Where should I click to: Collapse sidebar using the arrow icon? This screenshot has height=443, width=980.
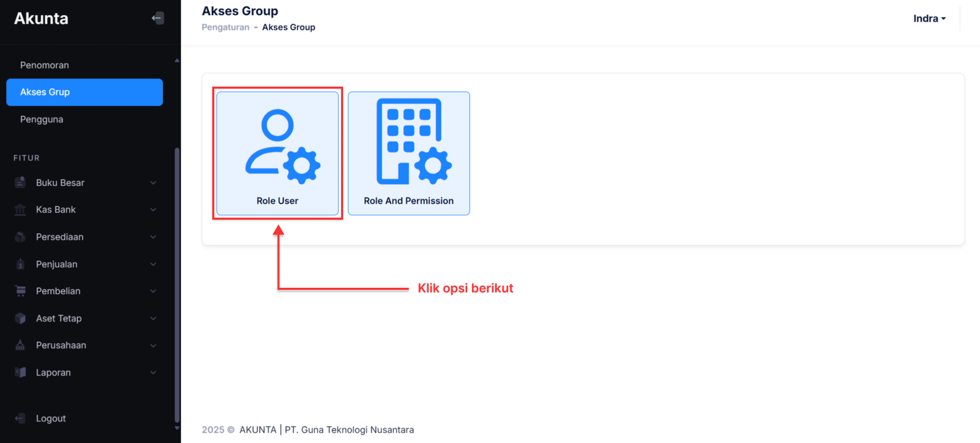[x=158, y=19]
